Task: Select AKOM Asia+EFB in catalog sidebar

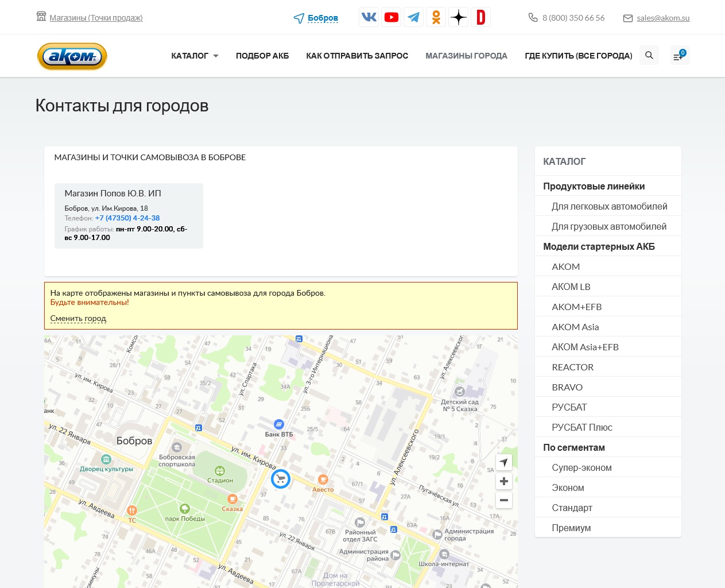Action: click(585, 347)
